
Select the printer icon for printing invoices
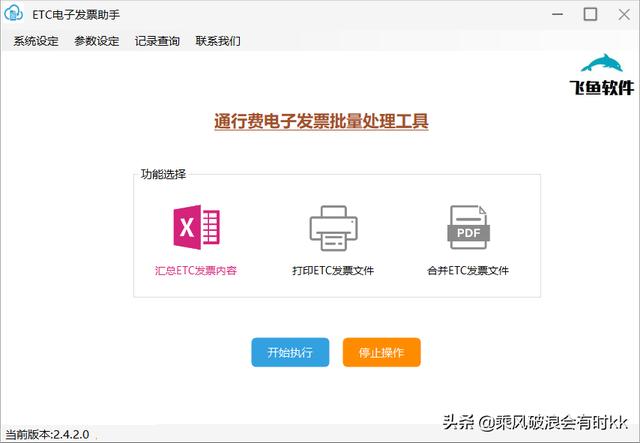[x=333, y=228]
